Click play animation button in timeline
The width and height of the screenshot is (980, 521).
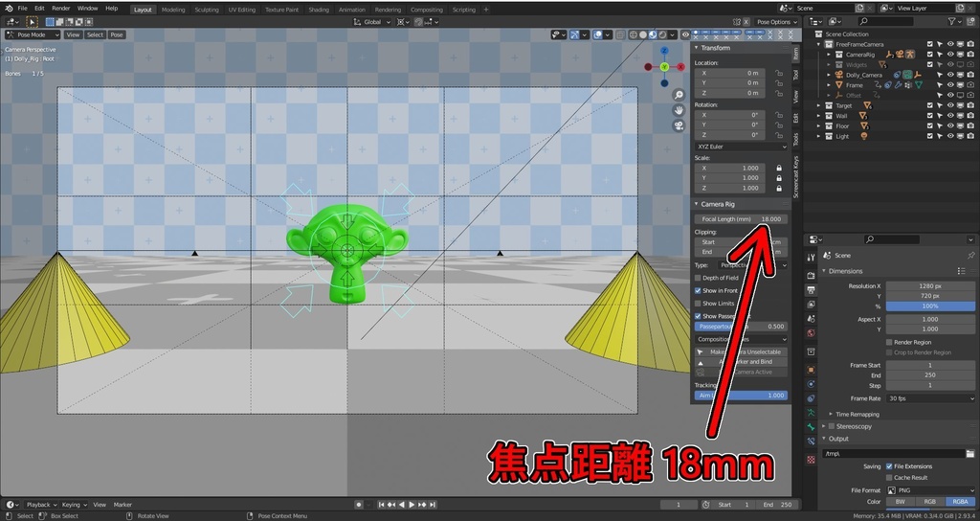pyautogui.click(x=412, y=504)
